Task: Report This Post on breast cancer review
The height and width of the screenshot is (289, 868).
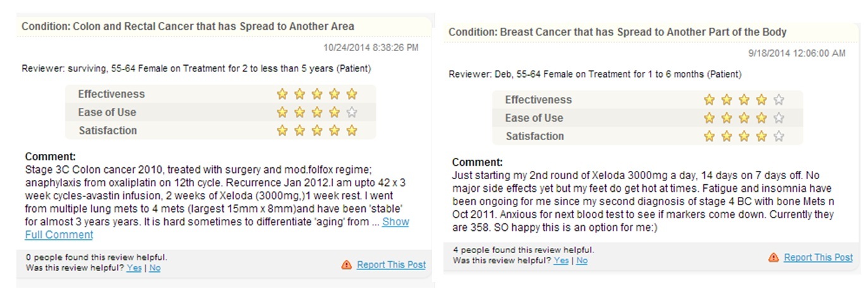Action: (x=818, y=257)
